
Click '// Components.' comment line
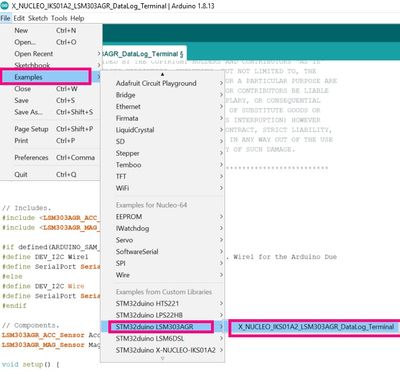click(31, 325)
